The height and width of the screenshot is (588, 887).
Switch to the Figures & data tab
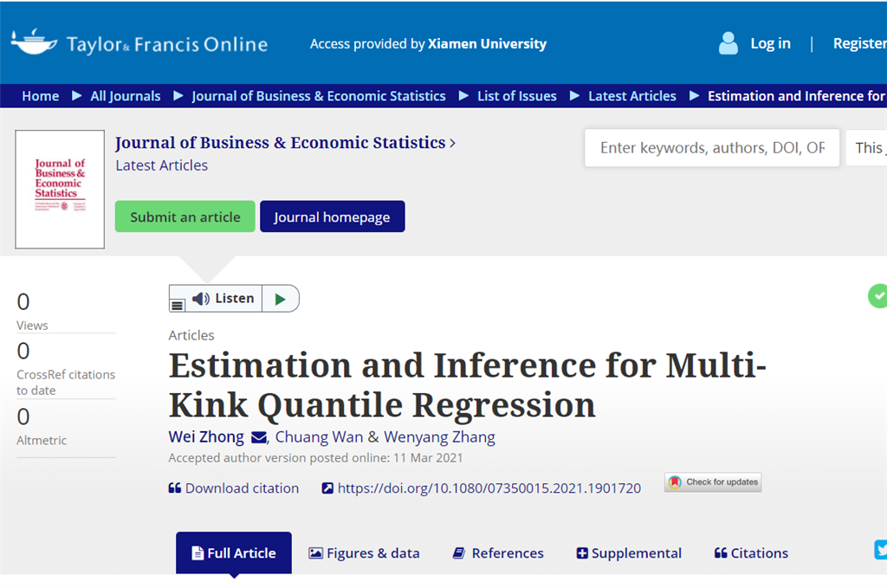point(364,553)
